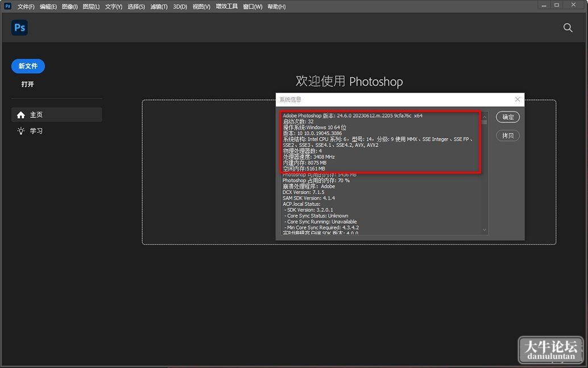Viewport: 588px width, 368px height.
Task: Click the system info scrollbar thumb
Action: click(x=485, y=122)
